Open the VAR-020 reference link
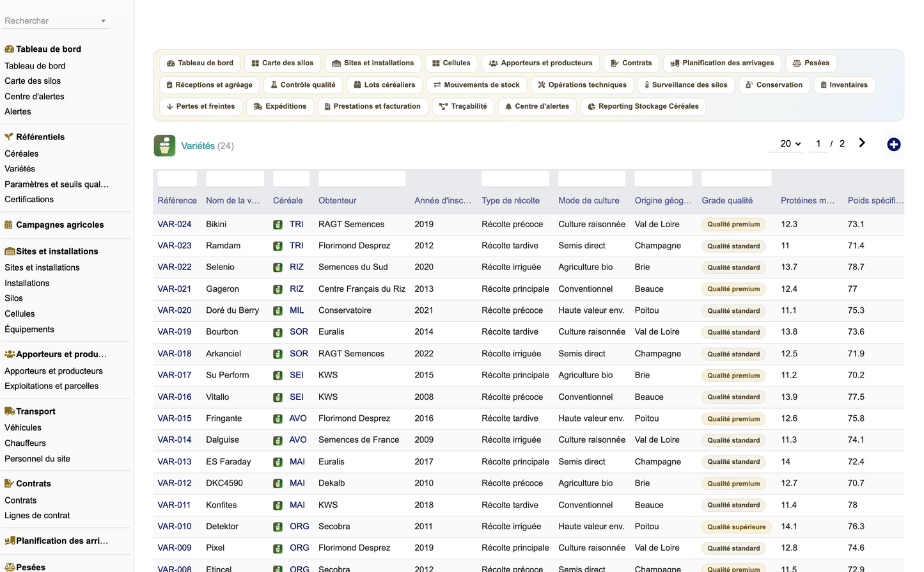Viewport: 924px width, 572px height. point(175,310)
